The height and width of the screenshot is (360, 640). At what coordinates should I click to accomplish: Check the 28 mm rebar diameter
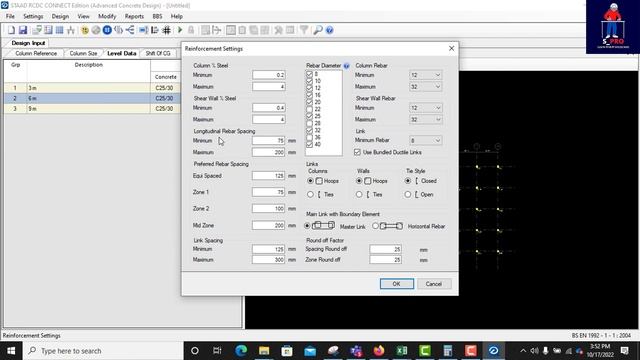click(309, 123)
